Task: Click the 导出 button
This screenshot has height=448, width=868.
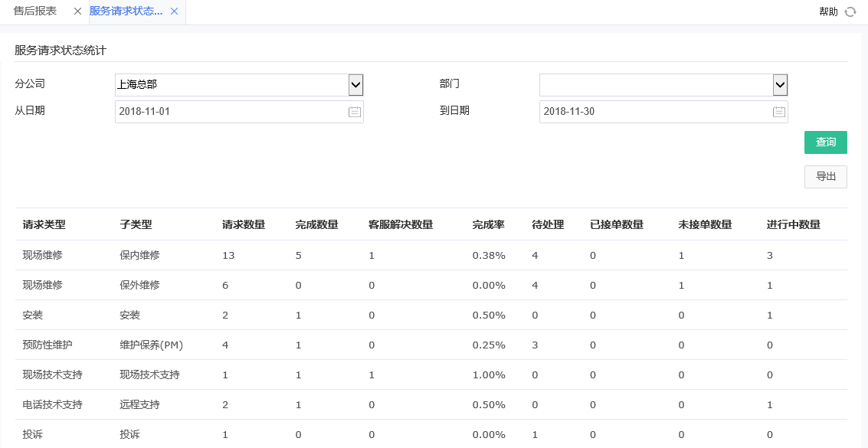Action: (x=825, y=176)
